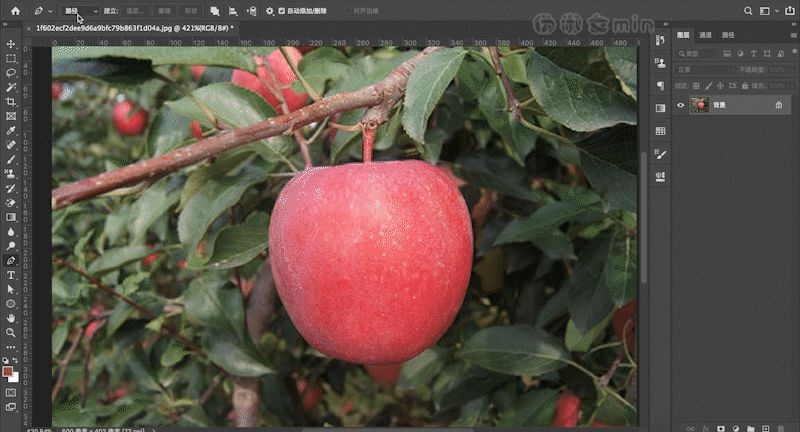Select the Lasso tool
Image resolution: width=800 pixels, height=432 pixels.
pos(11,73)
